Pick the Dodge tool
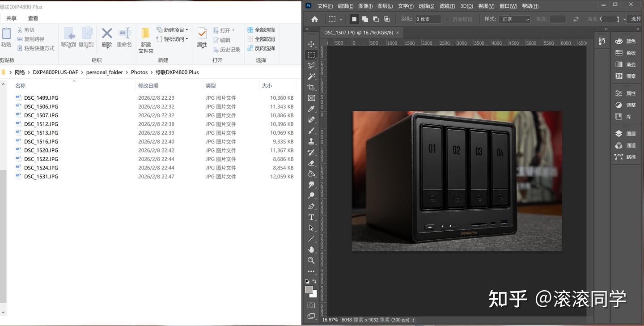The width and height of the screenshot is (644, 326). [x=311, y=196]
